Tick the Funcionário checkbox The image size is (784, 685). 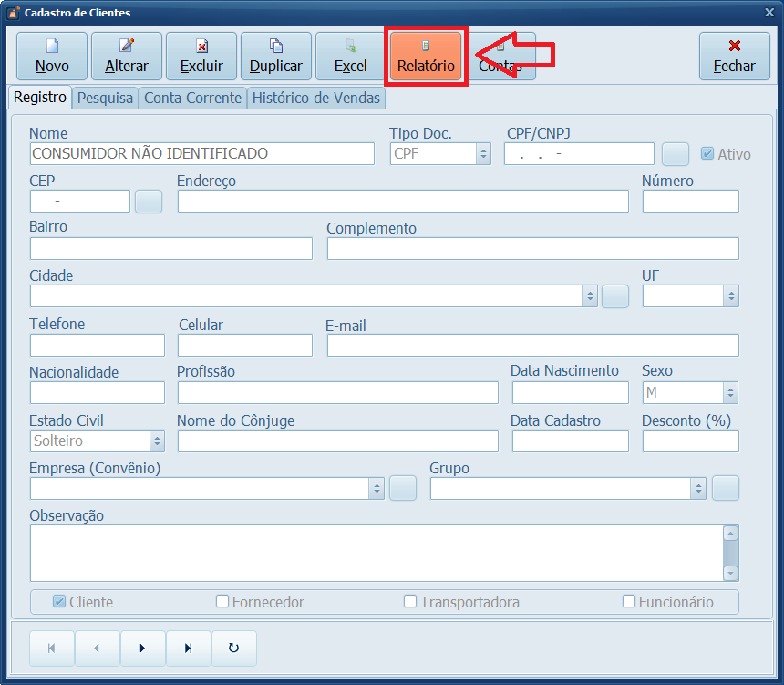tap(629, 602)
